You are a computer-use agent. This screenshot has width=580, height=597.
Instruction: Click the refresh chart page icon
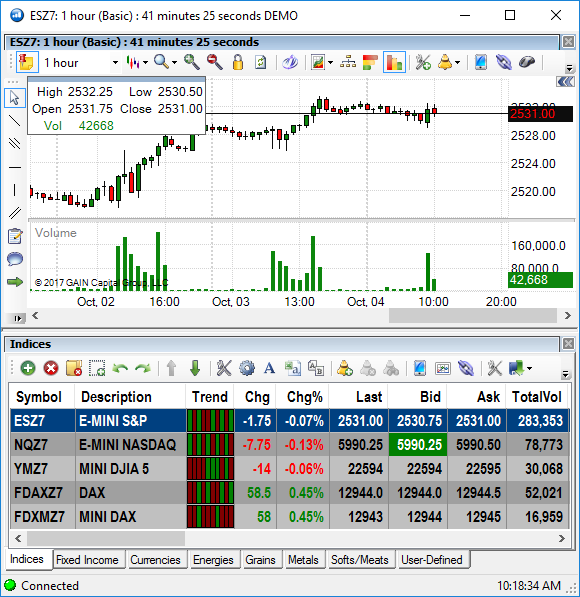click(260, 62)
